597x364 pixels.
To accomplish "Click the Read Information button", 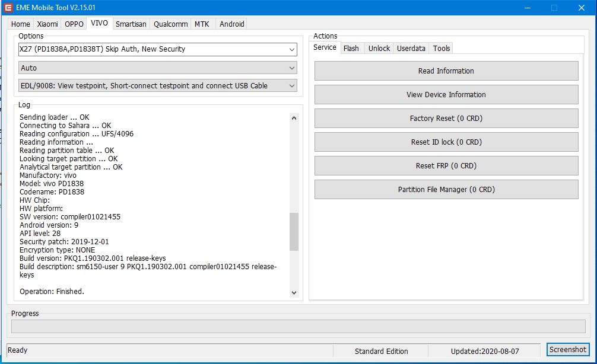I will [x=446, y=71].
